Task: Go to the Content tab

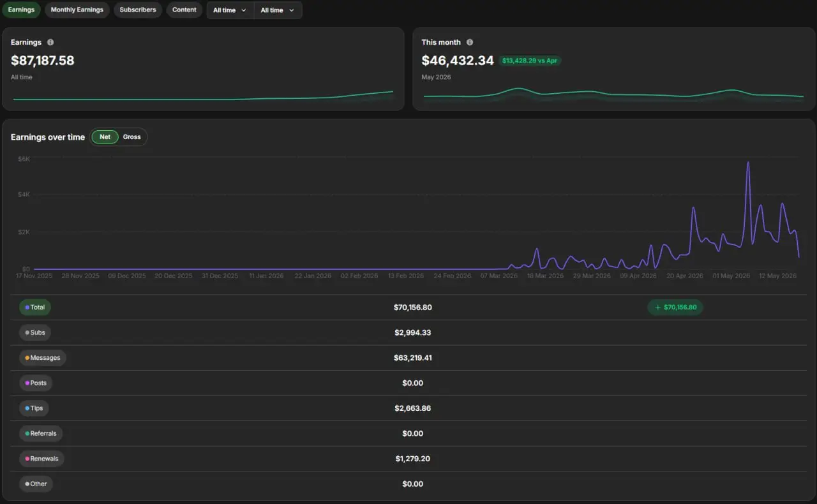Action: point(184,10)
